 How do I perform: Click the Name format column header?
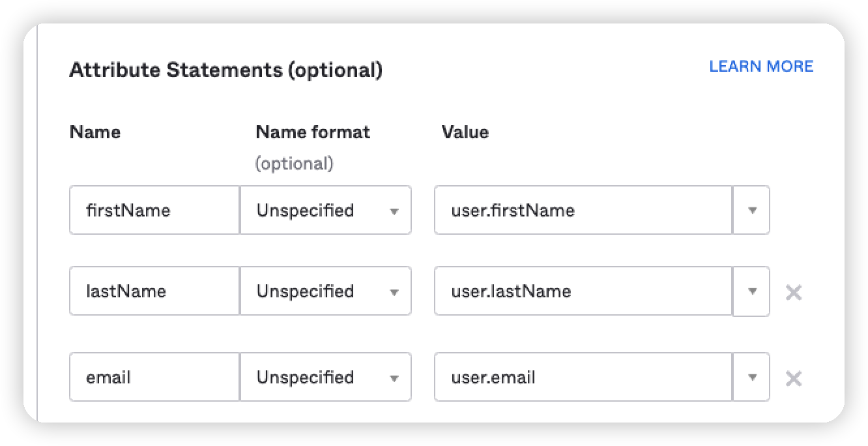click(x=313, y=132)
